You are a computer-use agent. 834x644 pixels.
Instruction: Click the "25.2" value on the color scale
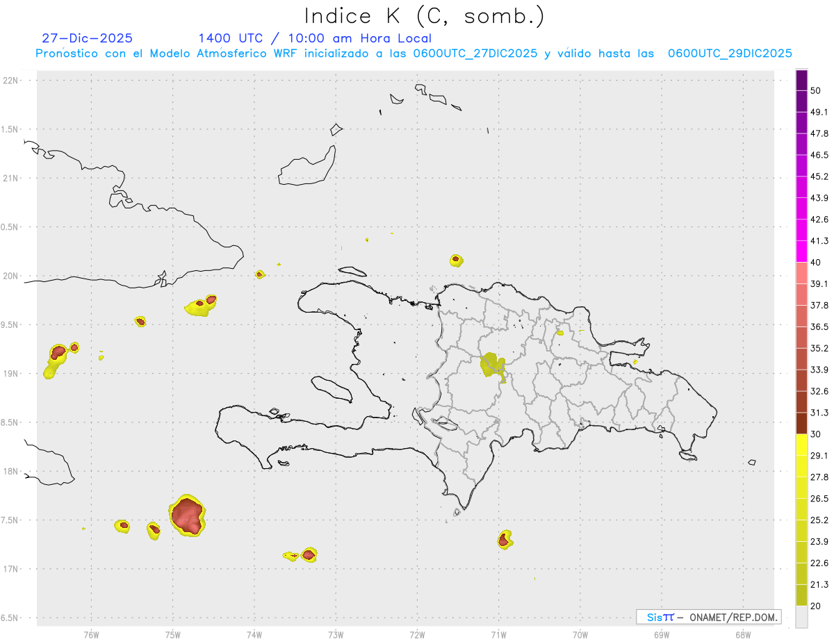[x=819, y=520]
